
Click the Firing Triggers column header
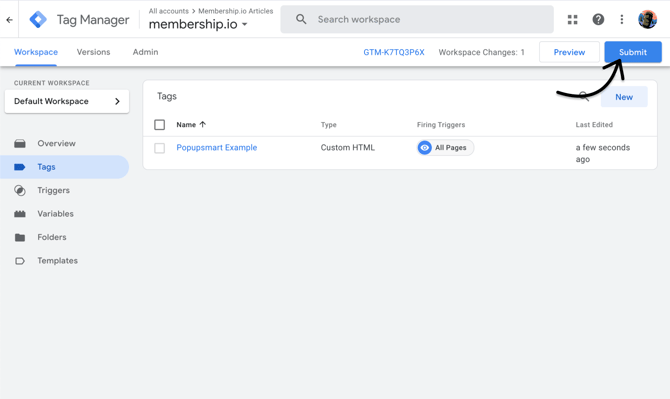tap(441, 125)
